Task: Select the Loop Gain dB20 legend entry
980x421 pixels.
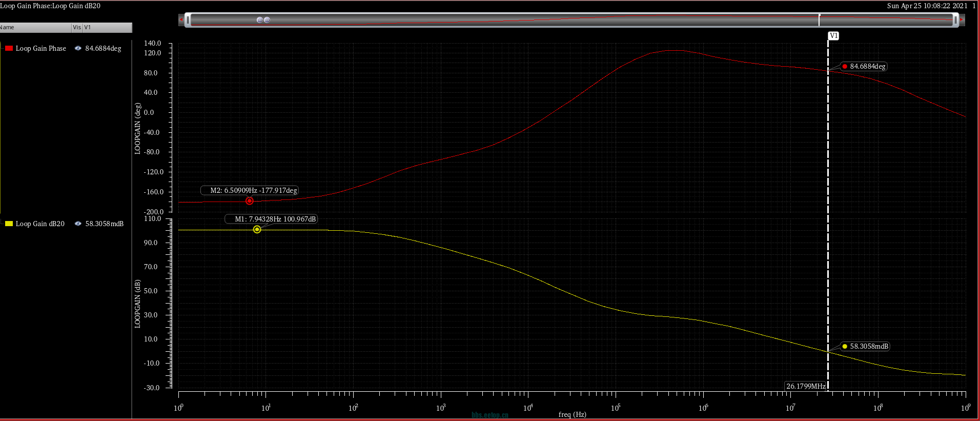Action: (x=40, y=224)
